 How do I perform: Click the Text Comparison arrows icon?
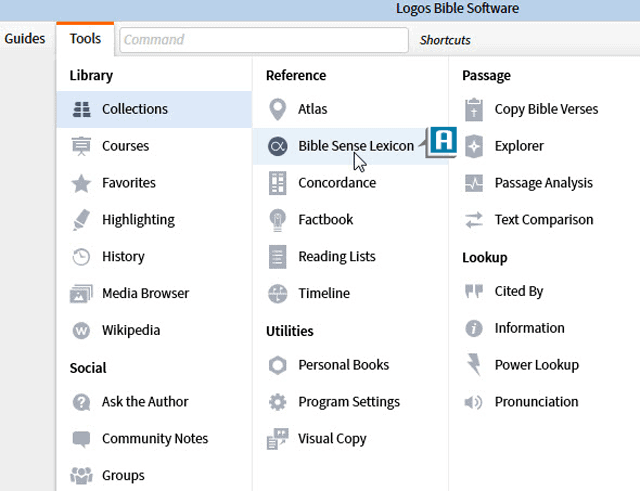point(474,220)
